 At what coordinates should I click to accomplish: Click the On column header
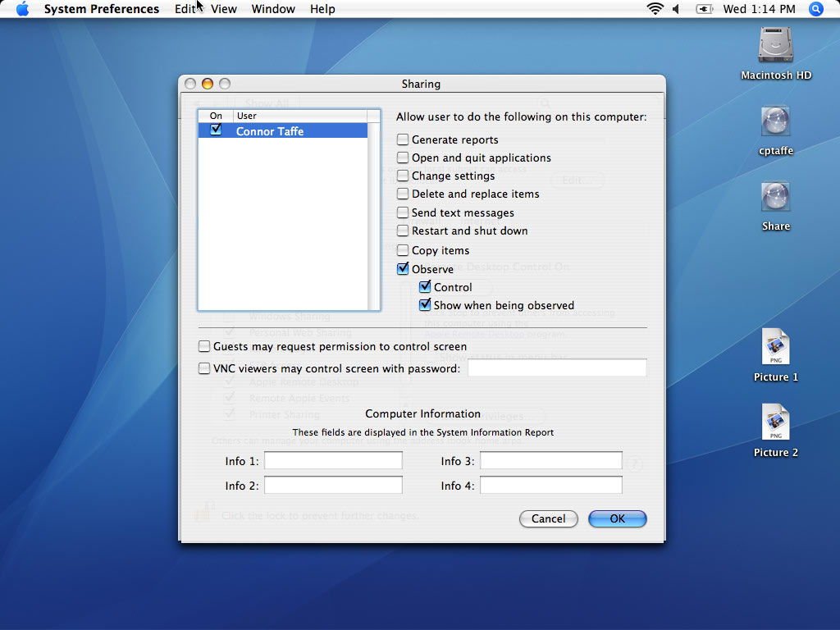point(216,116)
